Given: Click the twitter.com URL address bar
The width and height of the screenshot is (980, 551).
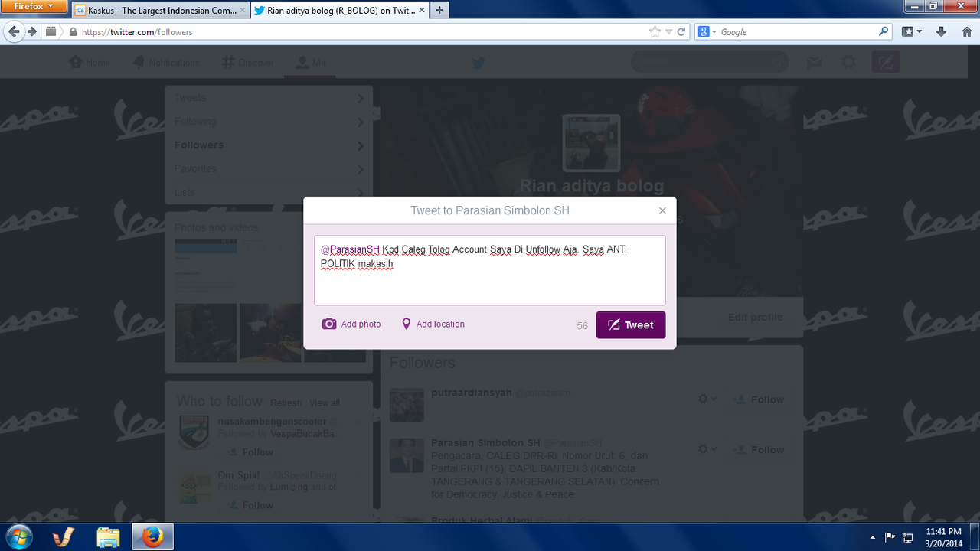Looking at the screenshot, I should coord(360,32).
